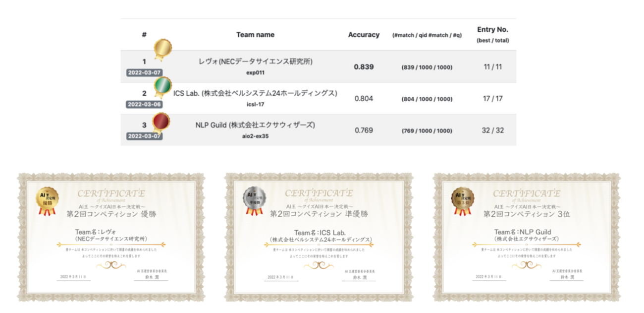Select the 2022-03-07 date badge under rank 1

[144, 72]
